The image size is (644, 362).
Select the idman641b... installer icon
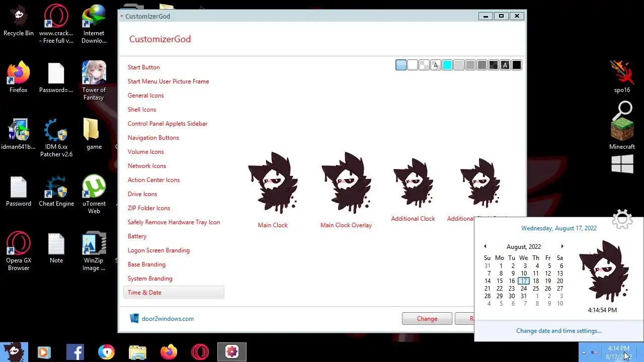click(x=19, y=134)
